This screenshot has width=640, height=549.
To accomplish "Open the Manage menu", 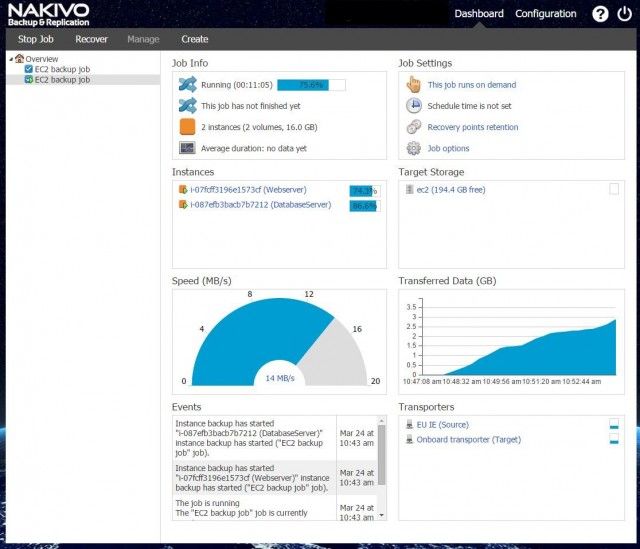I will pos(143,39).
